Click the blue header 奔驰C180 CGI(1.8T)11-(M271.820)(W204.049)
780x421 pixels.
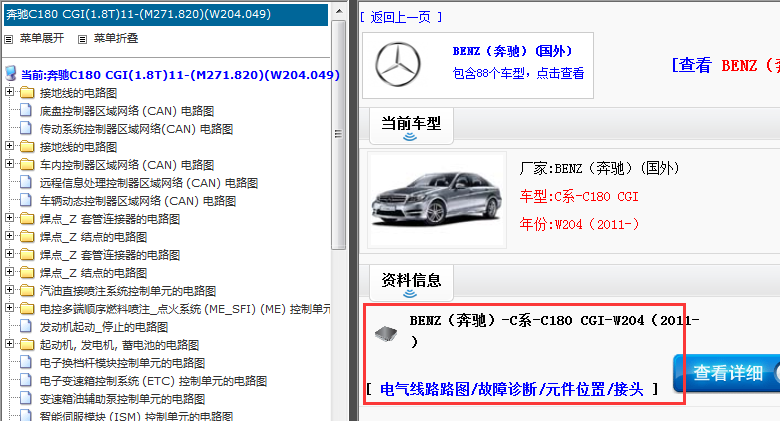coord(166,14)
